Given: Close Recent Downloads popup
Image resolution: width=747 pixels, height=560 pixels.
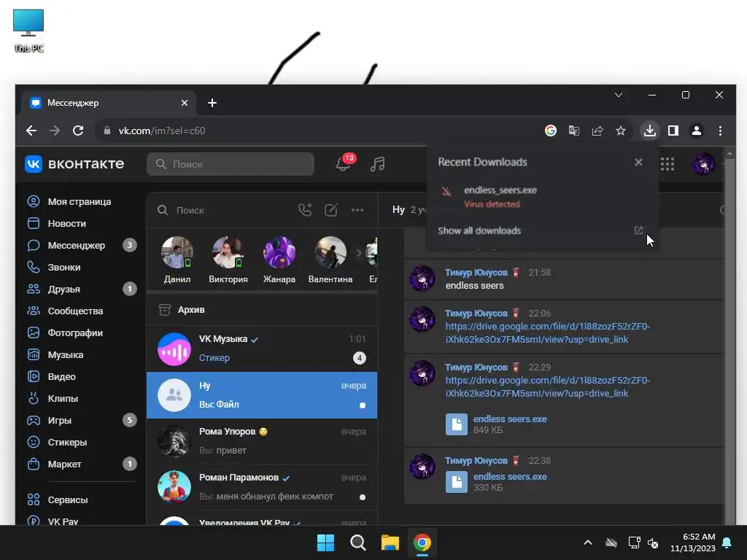Looking at the screenshot, I should coord(638,162).
